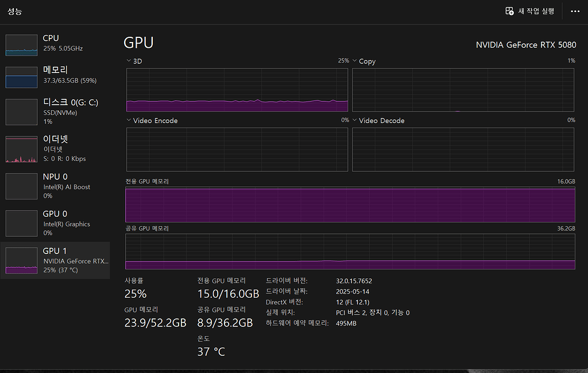Click the Video Decode graph area
Image resolution: width=588 pixels, height=373 pixels.
point(463,149)
